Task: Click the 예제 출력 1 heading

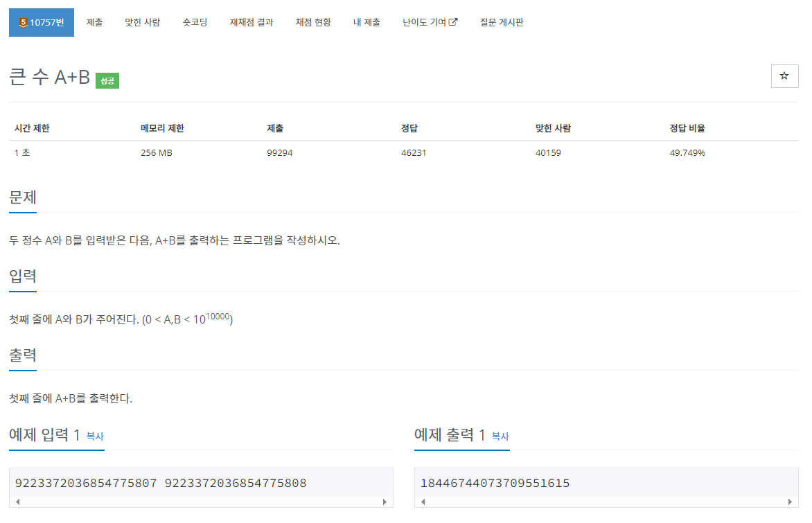Action: 450,435
